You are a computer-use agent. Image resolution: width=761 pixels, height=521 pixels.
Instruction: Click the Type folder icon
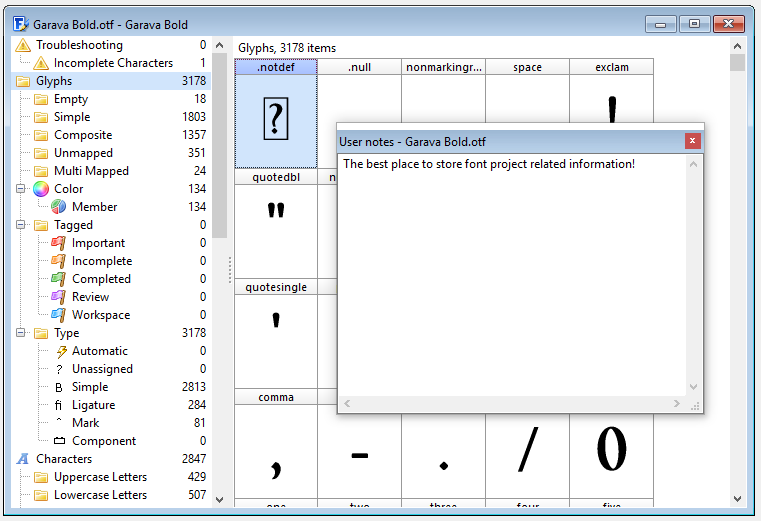[x=41, y=333]
